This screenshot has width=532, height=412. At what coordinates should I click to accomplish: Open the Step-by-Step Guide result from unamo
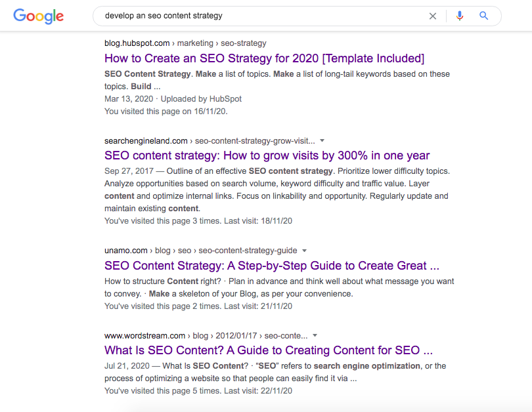click(x=272, y=266)
